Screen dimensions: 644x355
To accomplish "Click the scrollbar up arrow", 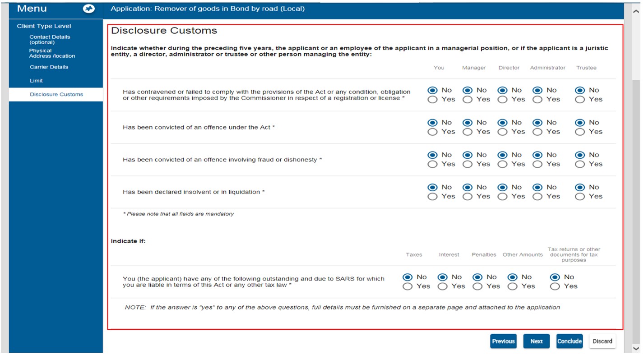I will coord(636,11).
